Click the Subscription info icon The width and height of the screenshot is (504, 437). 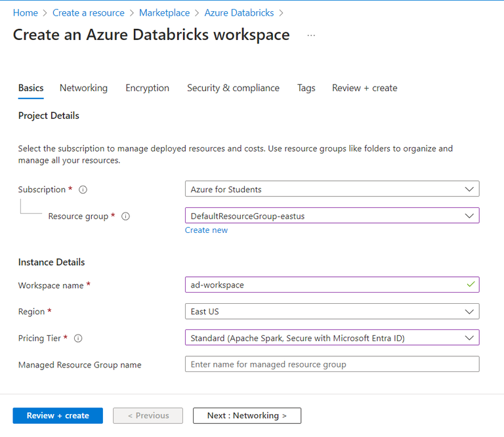(83, 190)
